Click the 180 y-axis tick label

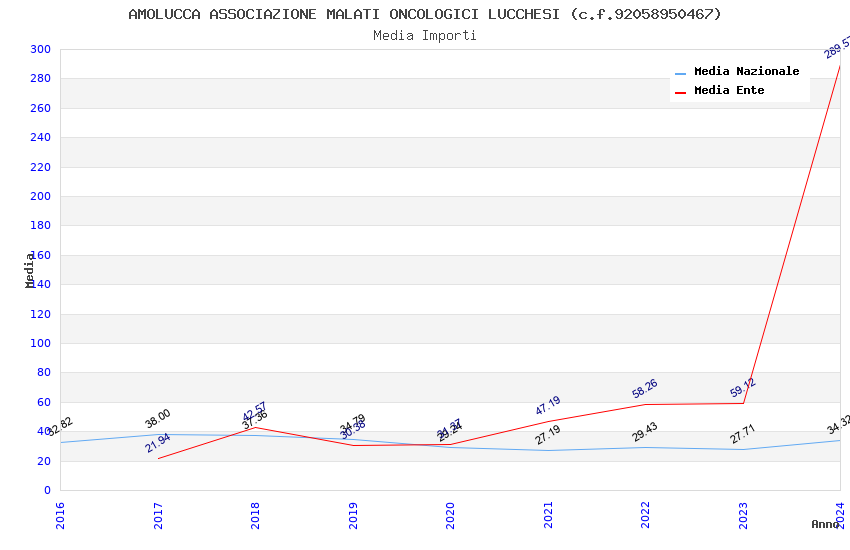click(x=41, y=225)
